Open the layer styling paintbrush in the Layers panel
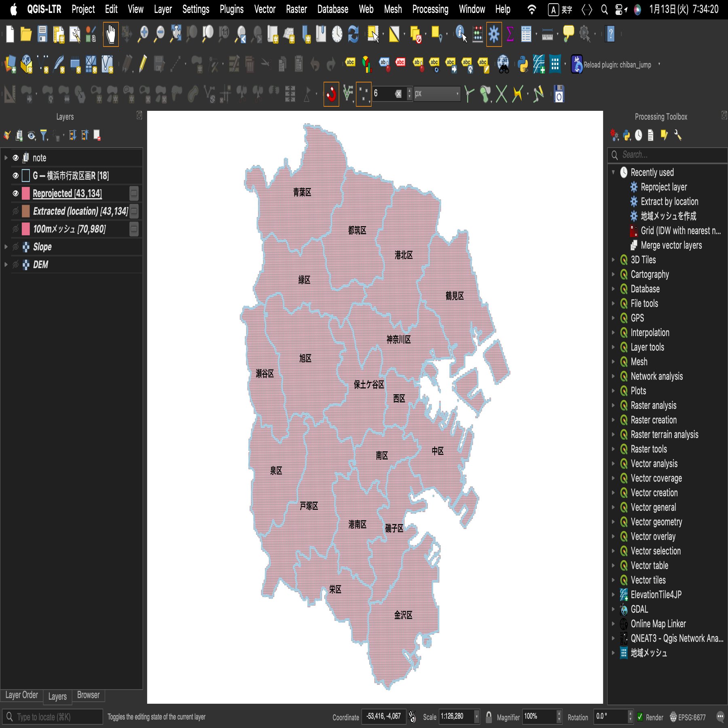Viewport: 728px width, 728px height. point(7,135)
